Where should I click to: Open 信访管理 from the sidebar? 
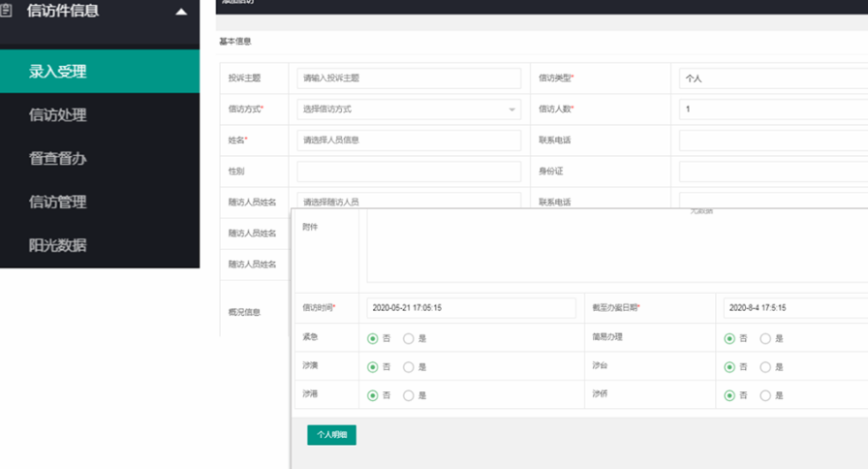tap(58, 203)
